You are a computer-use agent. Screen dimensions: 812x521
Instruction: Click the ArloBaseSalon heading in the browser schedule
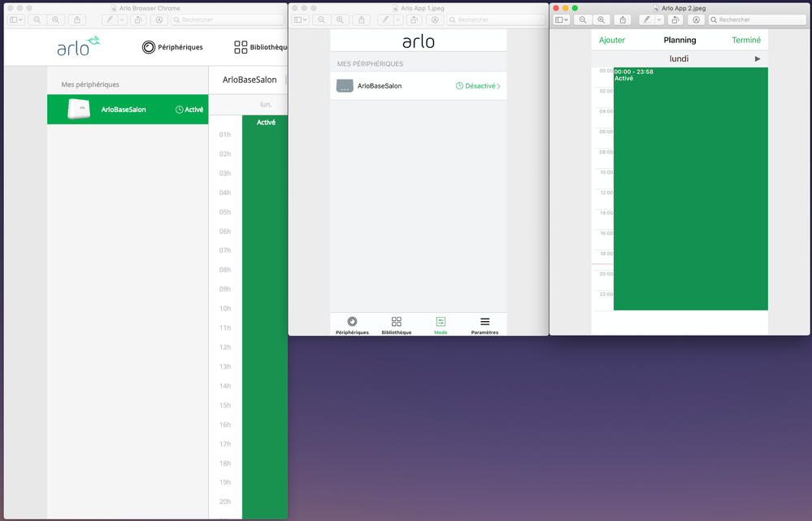pos(250,80)
